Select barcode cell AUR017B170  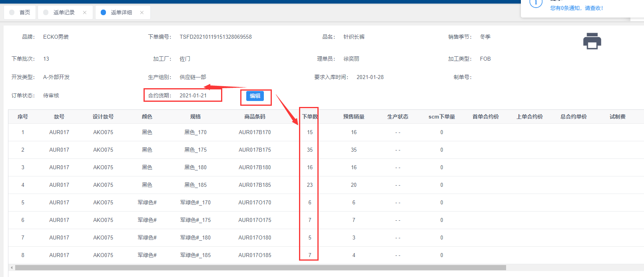(x=255, y=132)
